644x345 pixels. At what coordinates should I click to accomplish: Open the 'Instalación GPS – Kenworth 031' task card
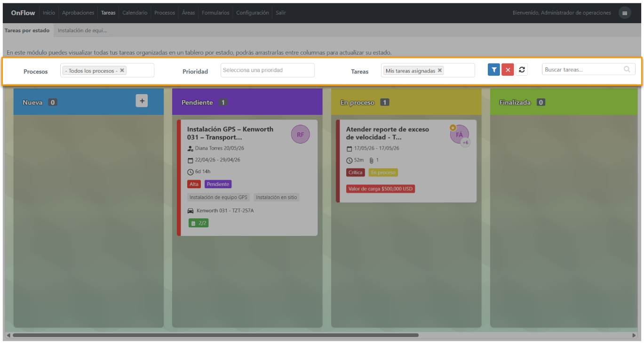247,177
